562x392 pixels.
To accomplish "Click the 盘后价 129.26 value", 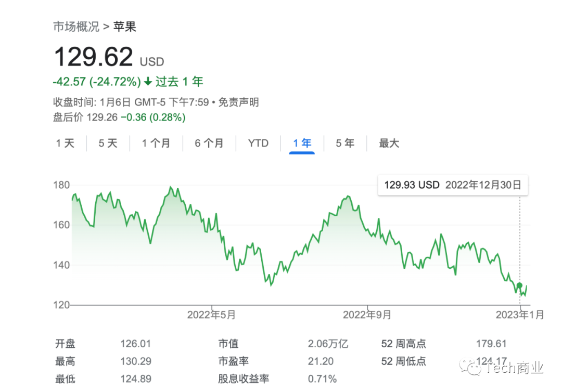I will point(102,117).
